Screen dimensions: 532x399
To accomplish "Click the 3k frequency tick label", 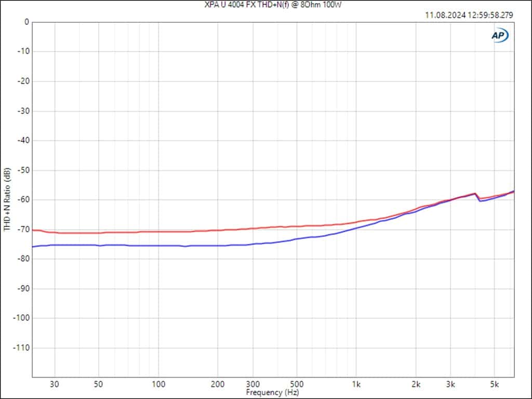I will 450,384.
